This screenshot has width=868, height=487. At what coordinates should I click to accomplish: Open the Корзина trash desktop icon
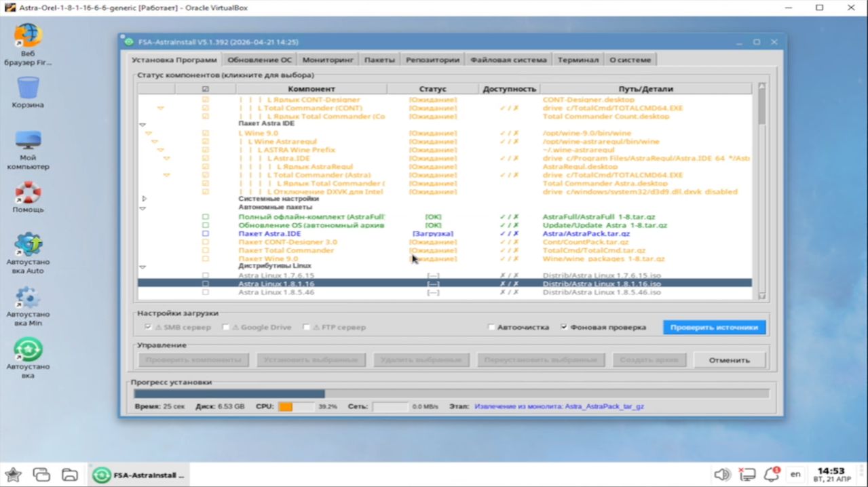point(28,92)
